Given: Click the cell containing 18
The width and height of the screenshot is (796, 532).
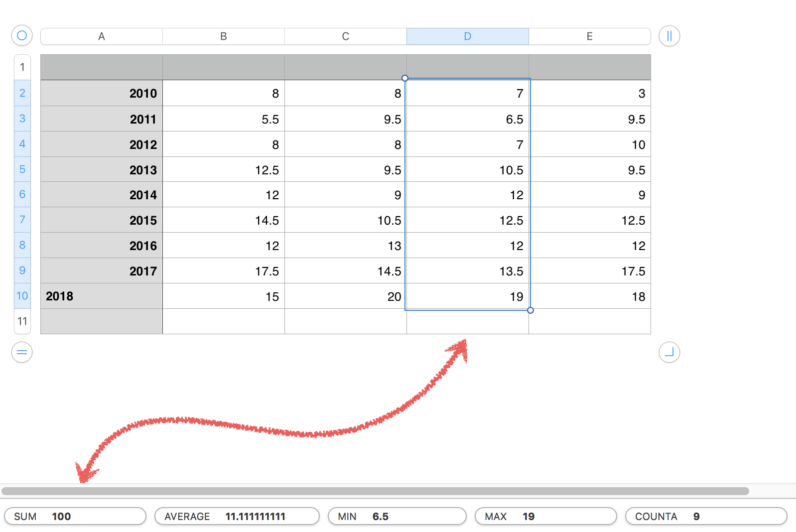Looking at the screenshot, I should tap(590, 296).
